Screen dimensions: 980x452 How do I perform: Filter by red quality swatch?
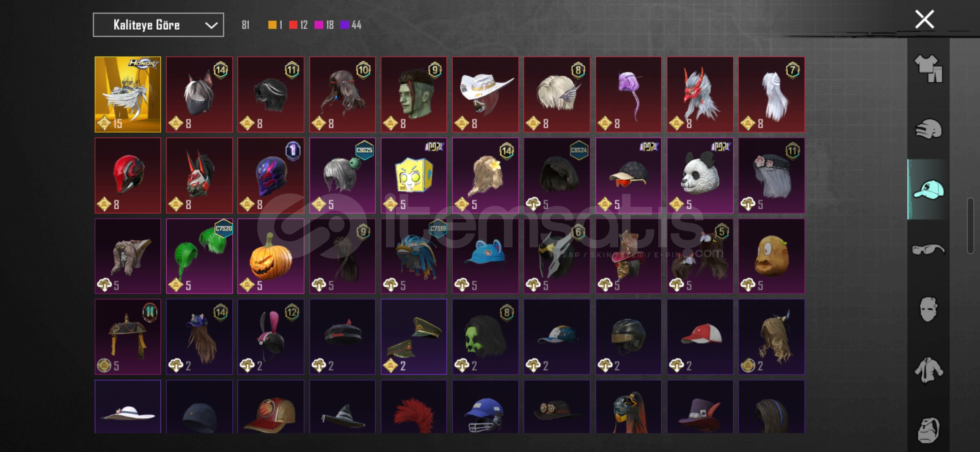[293, 25]
